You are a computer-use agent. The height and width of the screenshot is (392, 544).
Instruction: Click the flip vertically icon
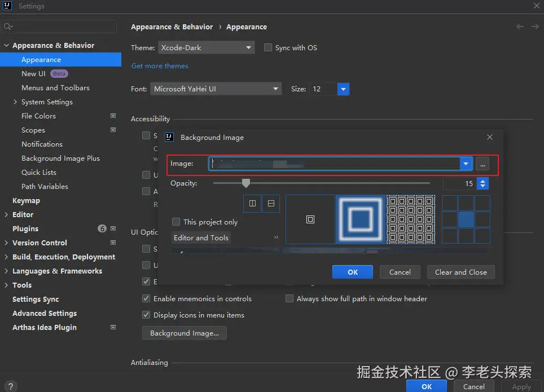click(271, 203)
